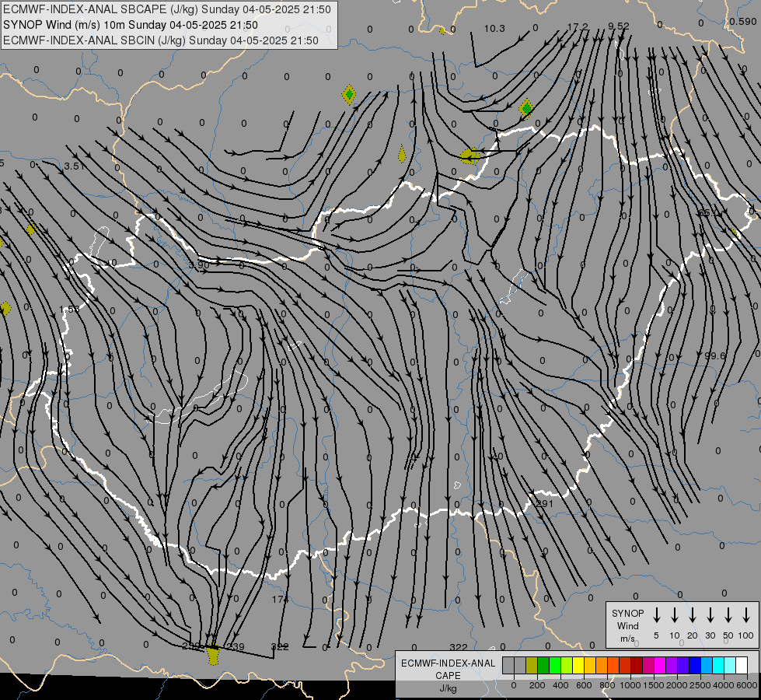Click the 339 value label on map
The width and height of the screenshot is (761, 700).
click(x=236, y=646)
